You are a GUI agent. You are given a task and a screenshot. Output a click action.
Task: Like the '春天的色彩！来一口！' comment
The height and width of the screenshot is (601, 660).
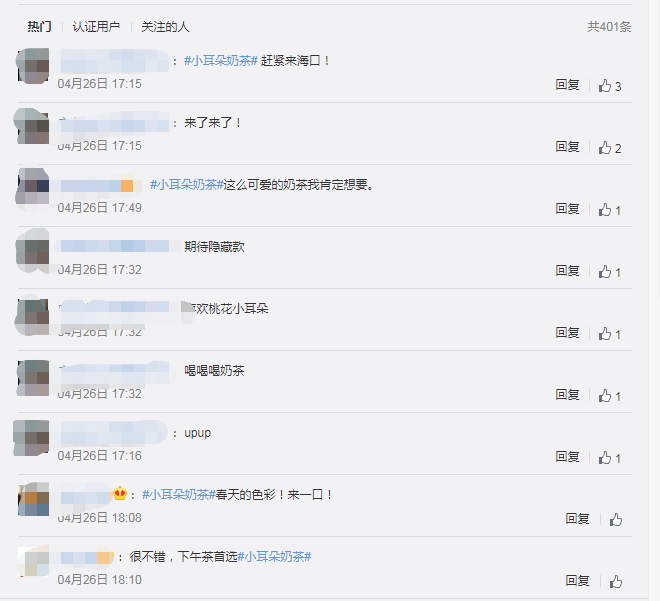[x=616, y=519]
